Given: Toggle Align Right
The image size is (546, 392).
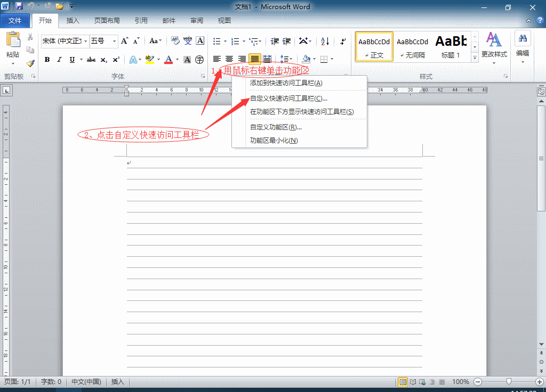Looking at the screenshot, I should click(242, 59).
